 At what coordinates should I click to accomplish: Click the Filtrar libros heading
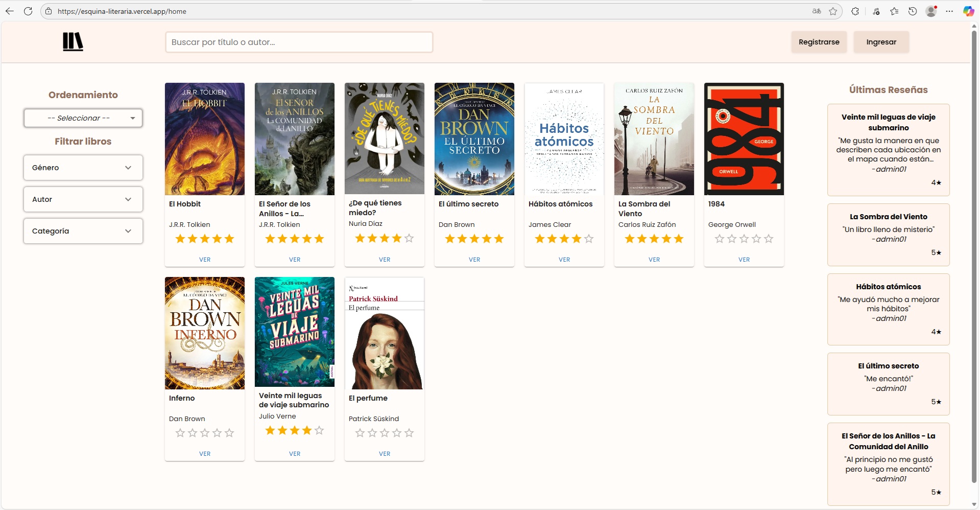tap(83, 142)
